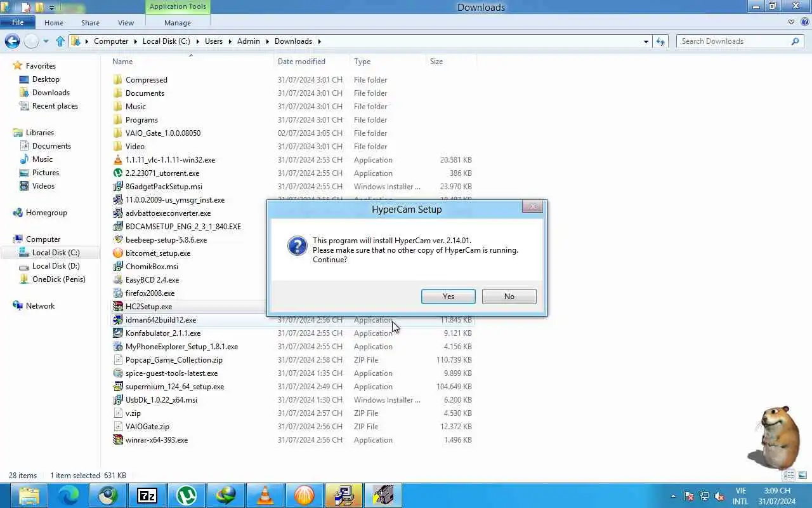The width and height of the screenshot is (812, 508).
Task: Select Downloads in the Favorites sidebar
Action: point(51,93)
